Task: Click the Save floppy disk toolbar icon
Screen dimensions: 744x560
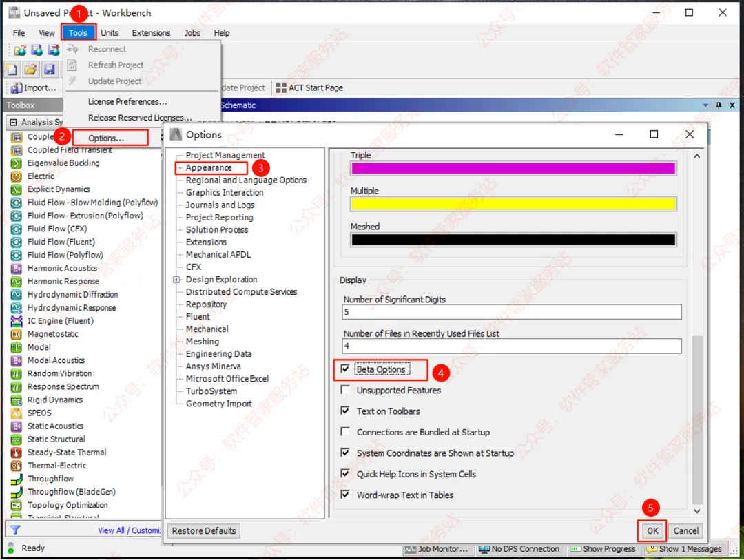Action: (x=50, y=70)
